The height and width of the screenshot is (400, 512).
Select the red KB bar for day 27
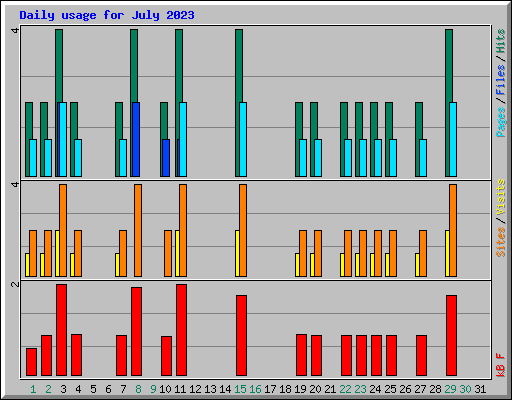pyautogui.click(x=421, y=355)
